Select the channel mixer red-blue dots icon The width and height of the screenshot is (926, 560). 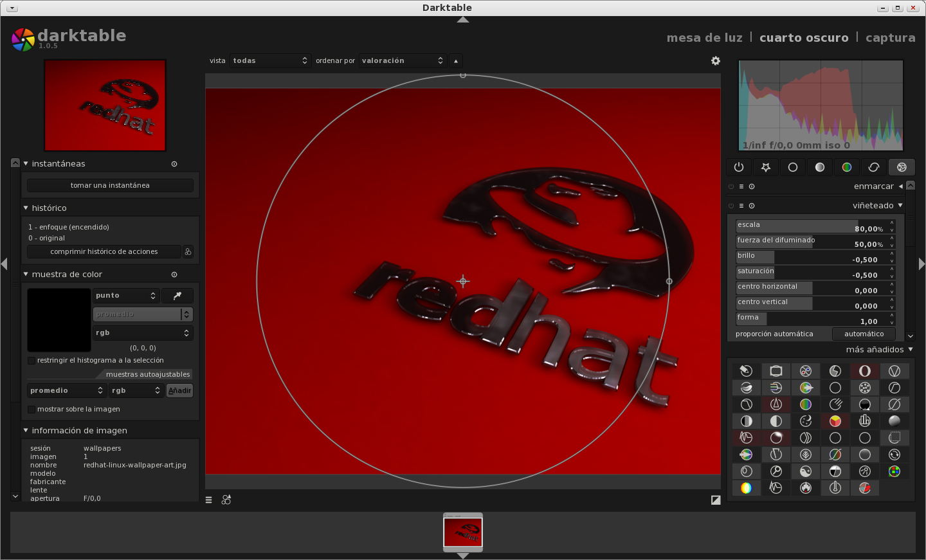point(806,371)
